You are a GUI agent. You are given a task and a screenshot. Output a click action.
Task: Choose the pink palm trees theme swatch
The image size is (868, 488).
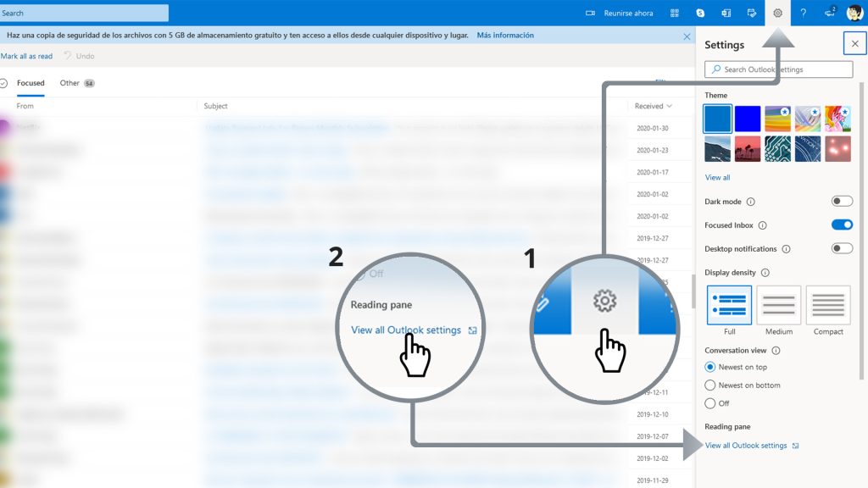[x=748, y=149]
